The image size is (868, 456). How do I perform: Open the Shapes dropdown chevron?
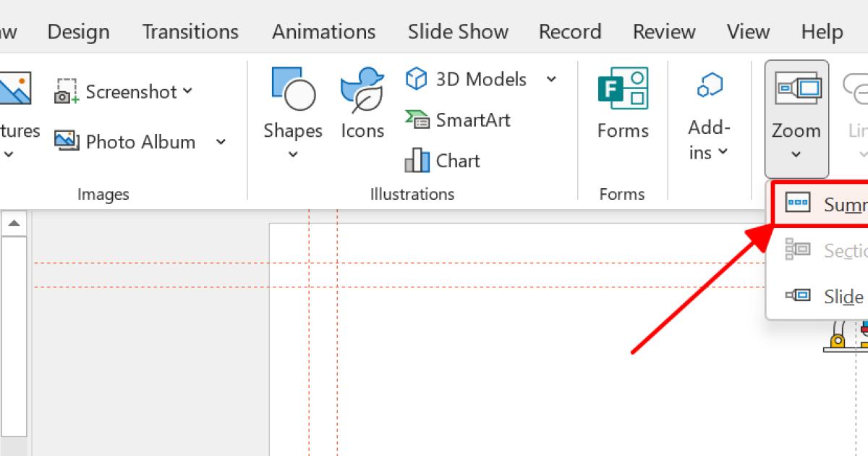(x=292, y=153)
